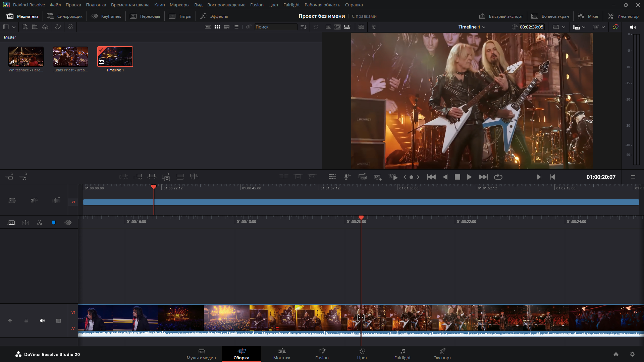Click the cloud sync icon

[45, 27]
